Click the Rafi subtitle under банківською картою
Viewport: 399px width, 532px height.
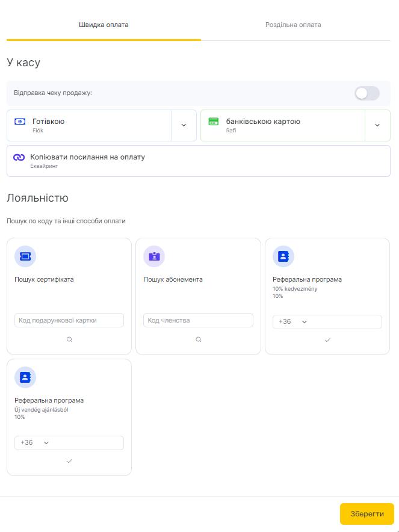click(x=231, y=131)
